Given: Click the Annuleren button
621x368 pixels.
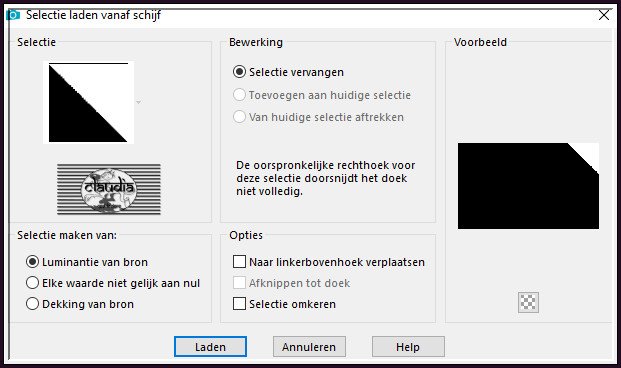Looking at the screenshot, I should point(309,347).
